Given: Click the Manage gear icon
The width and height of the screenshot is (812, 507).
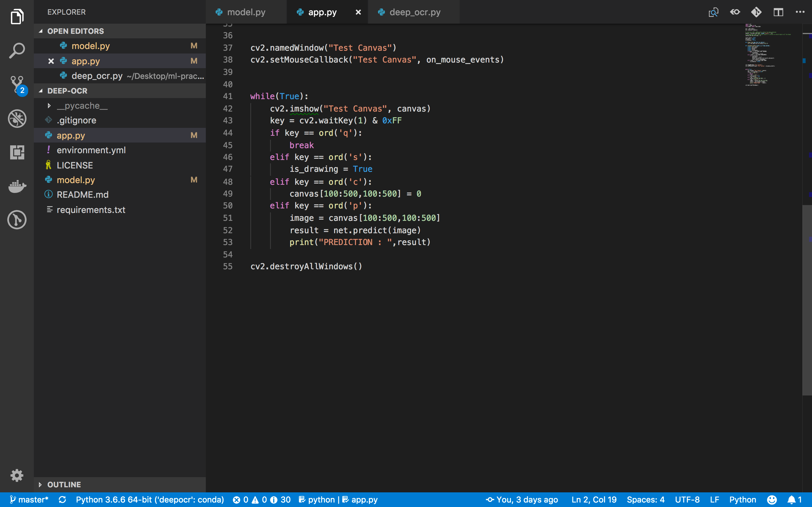Looking at the screenshot, I should click(17, 475).
